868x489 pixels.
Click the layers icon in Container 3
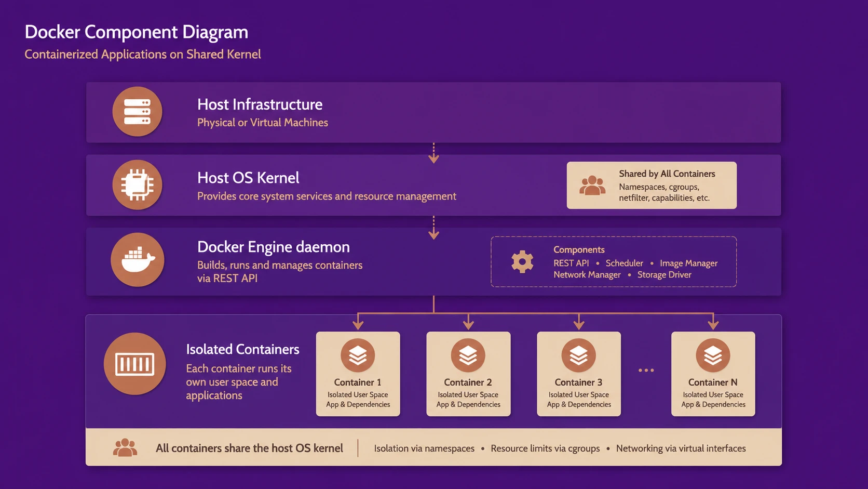pos(579,355)
